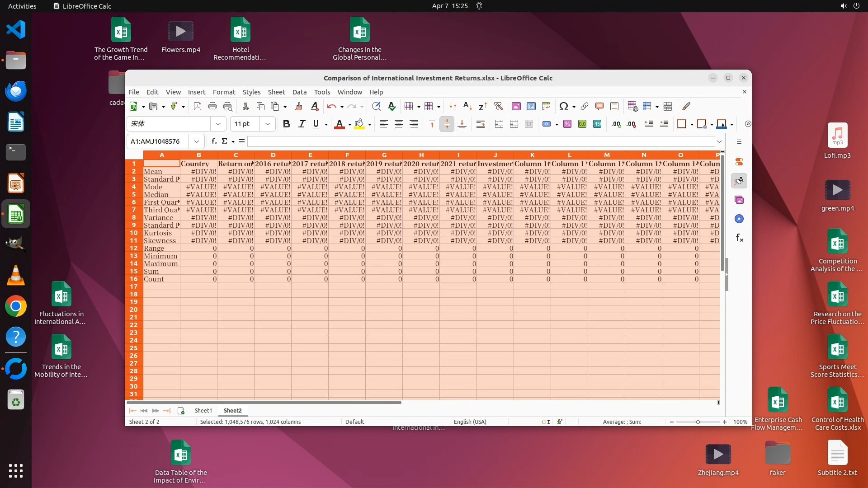Screen dimensions: 868x488
Task: Format cells as percent
Action: (567, 124)
